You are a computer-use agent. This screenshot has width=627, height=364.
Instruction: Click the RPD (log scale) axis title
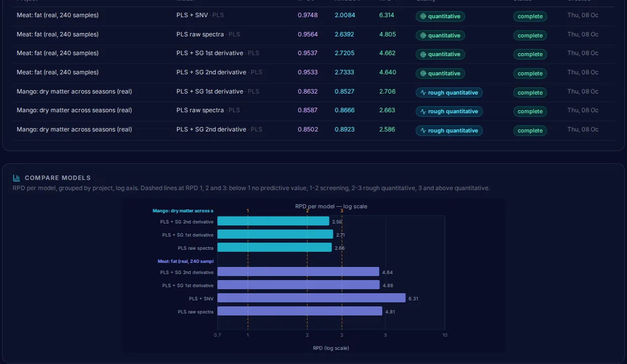331,348
